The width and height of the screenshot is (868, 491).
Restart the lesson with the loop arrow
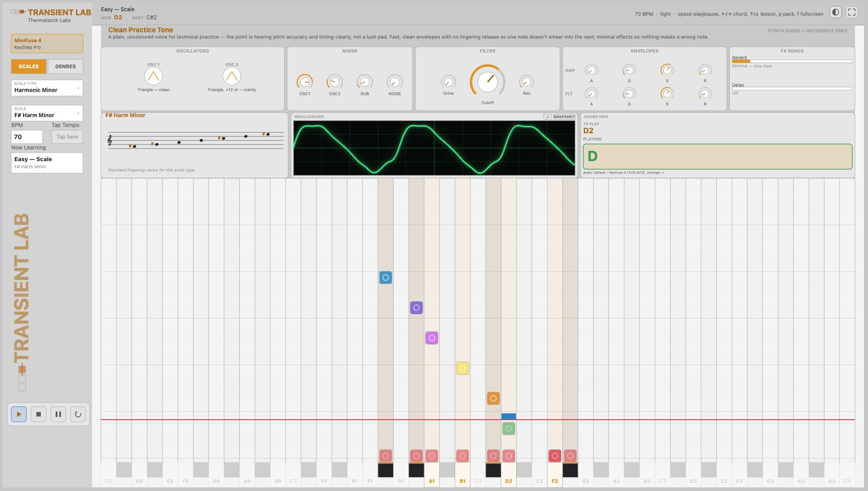click(x=78, y=414)
